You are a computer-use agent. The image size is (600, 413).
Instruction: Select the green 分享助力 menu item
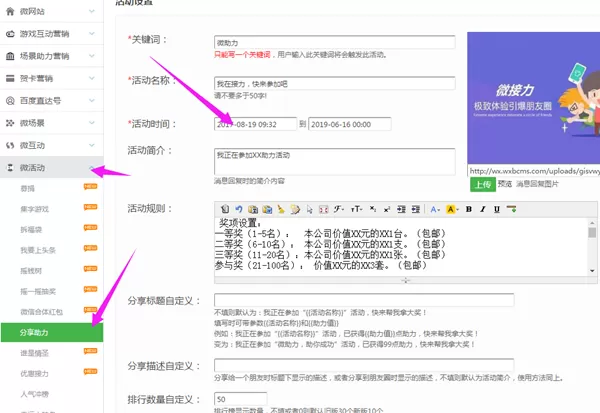tap(52, 332)
